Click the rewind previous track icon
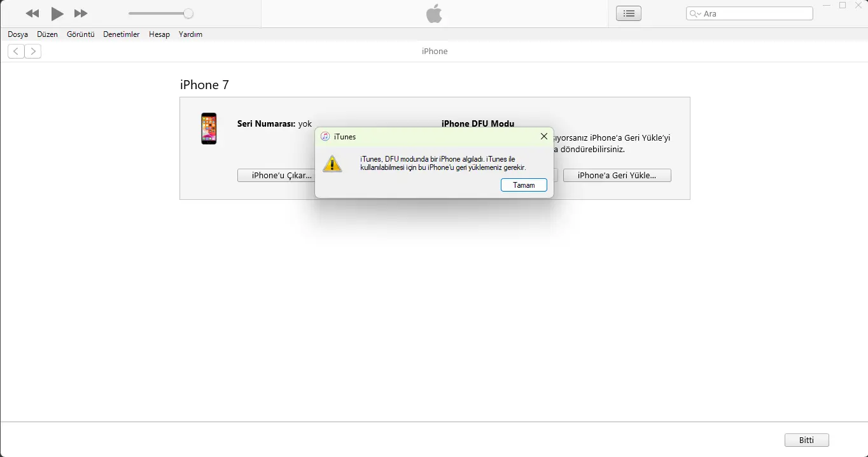The image size is (868, 457). click(32, 13)
